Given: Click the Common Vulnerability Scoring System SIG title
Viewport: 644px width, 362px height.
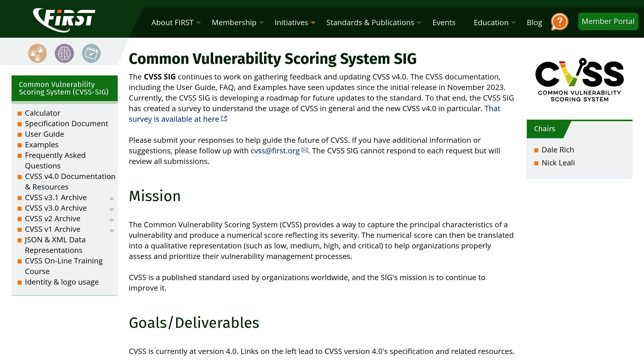Looking at the screenshot, I should (273, 59).
